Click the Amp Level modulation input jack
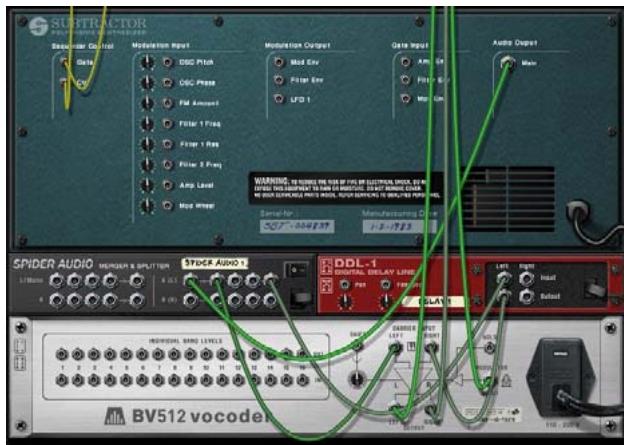This screenshot has height=445, width=624. pyautogui.click(x=168, y=185)
